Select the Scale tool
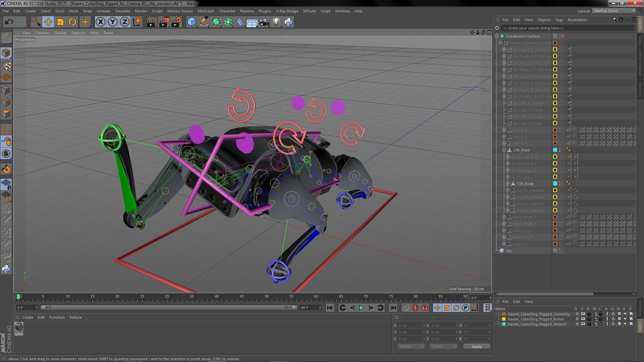644x362 pixels. 60,22
